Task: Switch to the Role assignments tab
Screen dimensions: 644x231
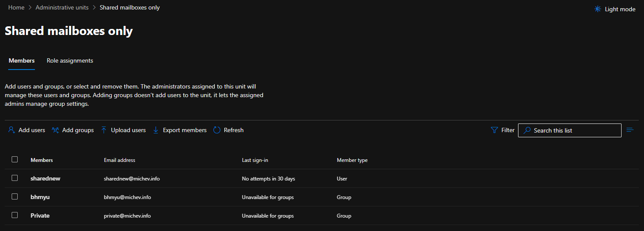Action: pos(70,60)
